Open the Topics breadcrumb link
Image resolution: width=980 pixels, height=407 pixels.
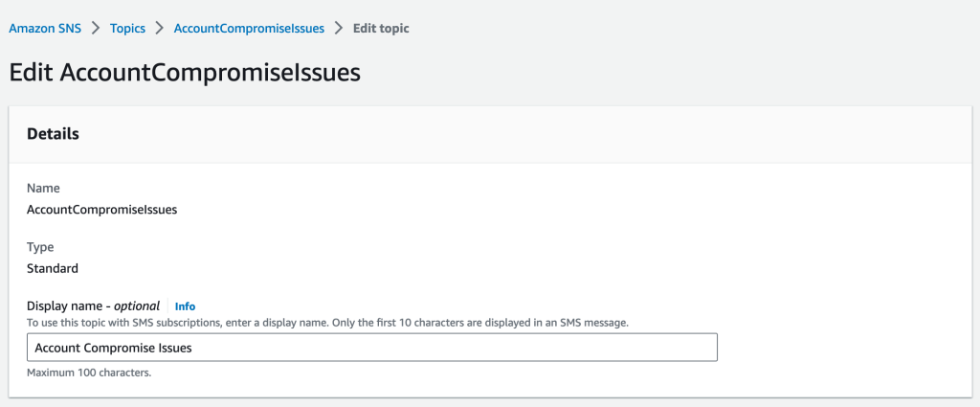(x=127, y=29)
